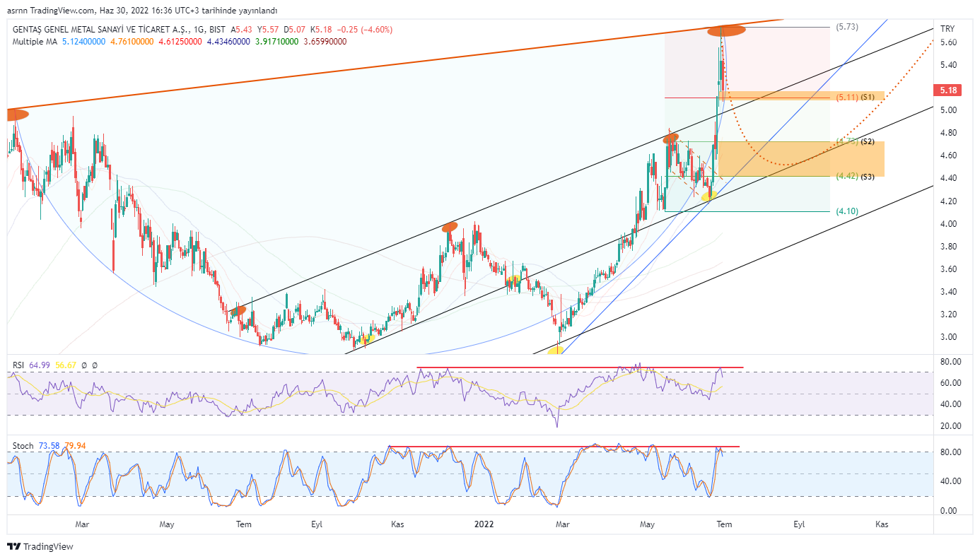
Task: Click the TradingView logo in bottom-left corner
Action: 40,546
